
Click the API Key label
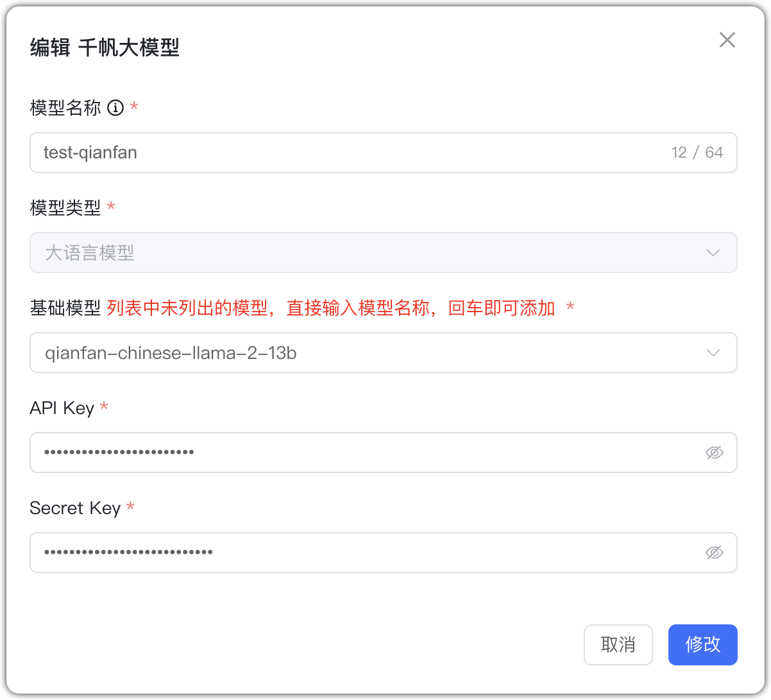click(x=62, y=408)
